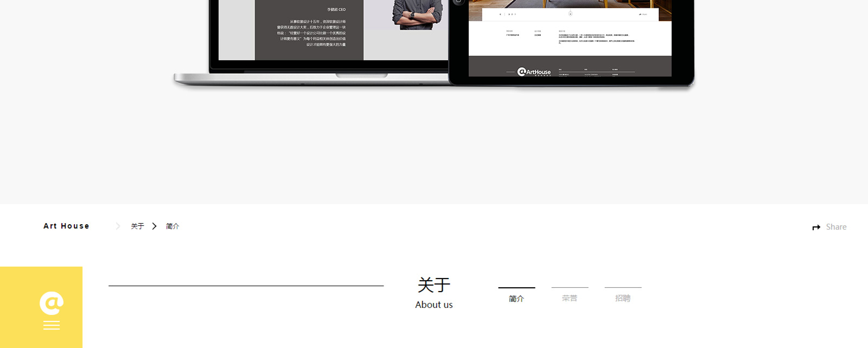Click the About us subtitle text
868x348 pixels.
point(434,305)
